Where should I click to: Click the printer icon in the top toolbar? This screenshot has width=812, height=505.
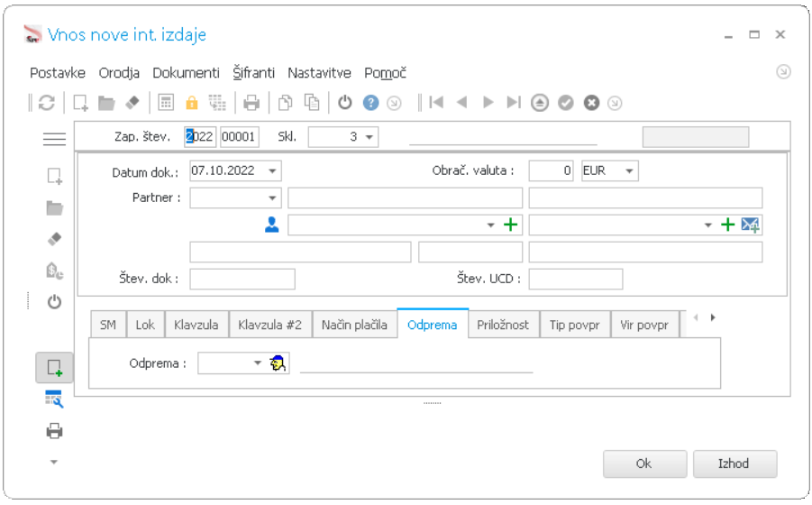coord(251,103)
